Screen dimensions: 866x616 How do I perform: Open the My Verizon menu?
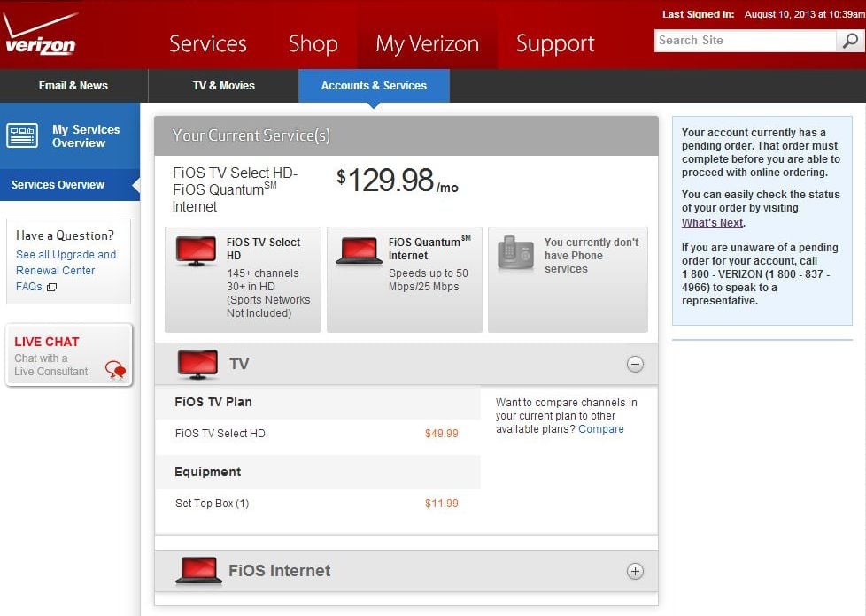(x=427, y=43)
